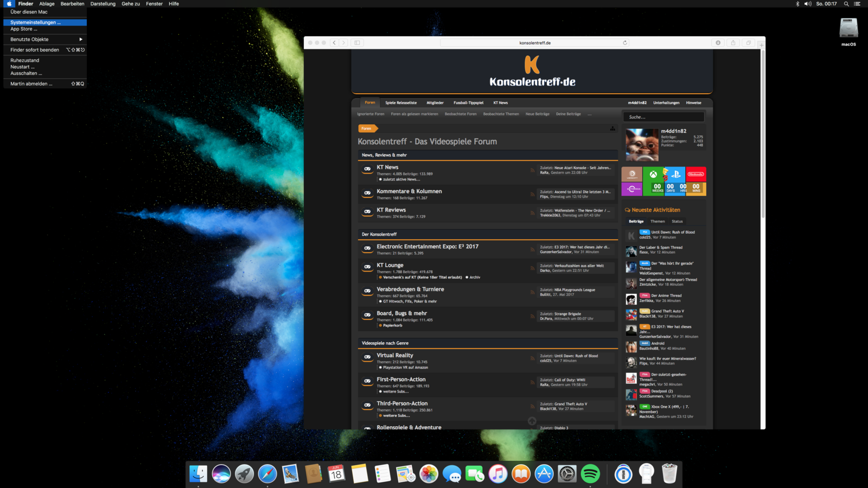The height and width of the screenshot is (488, 868).
Task: Click the Bethesda logo tile
Action: (632, 189)
